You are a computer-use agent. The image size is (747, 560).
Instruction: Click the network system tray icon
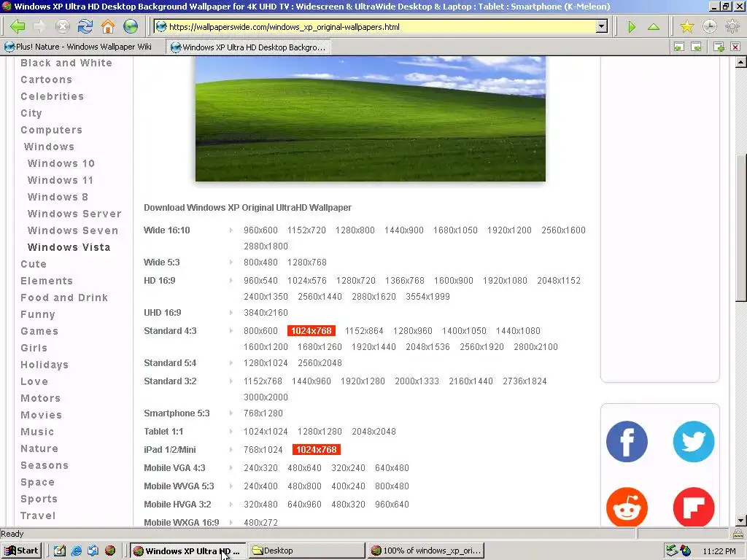point(671,551)
